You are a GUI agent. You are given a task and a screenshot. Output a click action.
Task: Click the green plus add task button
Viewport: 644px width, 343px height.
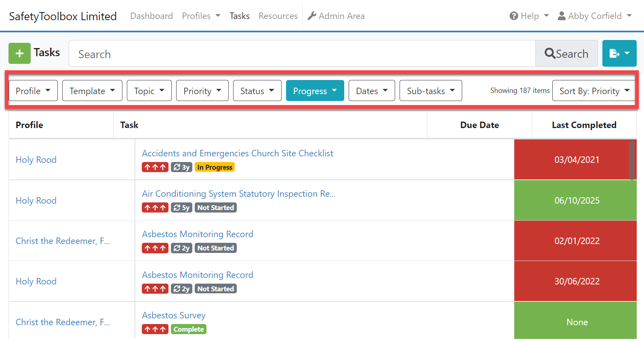(x=19, y=53)
